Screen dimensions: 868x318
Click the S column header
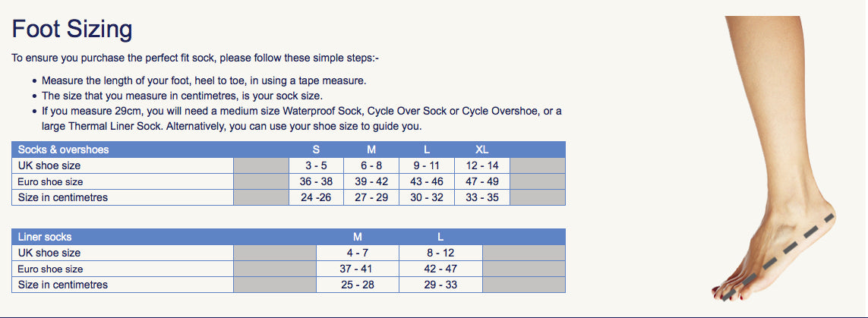tap(316, 150)
